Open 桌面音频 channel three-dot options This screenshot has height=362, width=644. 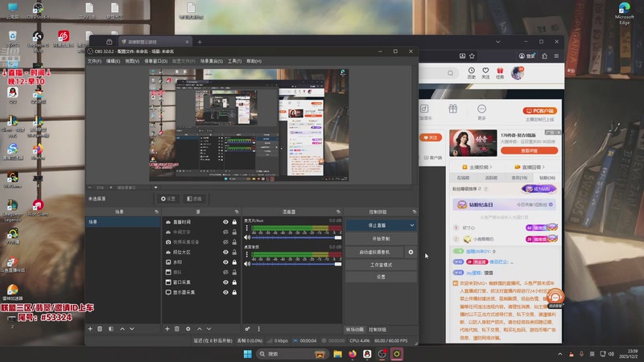[247, 254]
